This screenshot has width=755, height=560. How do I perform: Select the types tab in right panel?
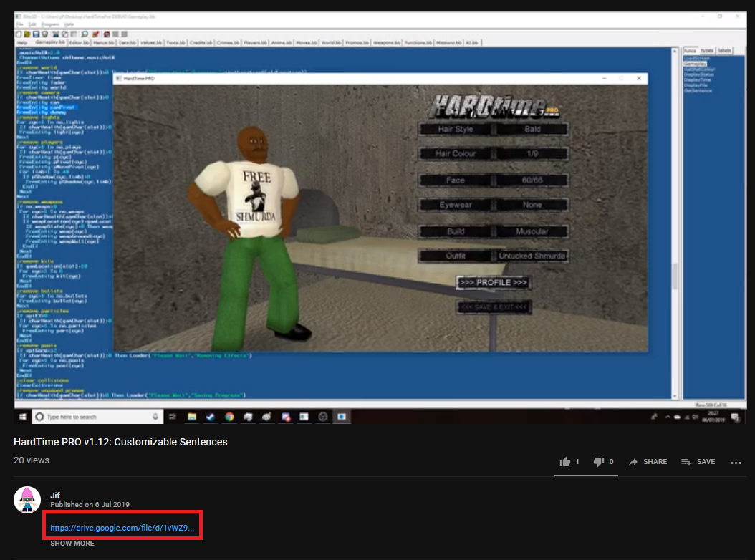[x=707, y=51]
